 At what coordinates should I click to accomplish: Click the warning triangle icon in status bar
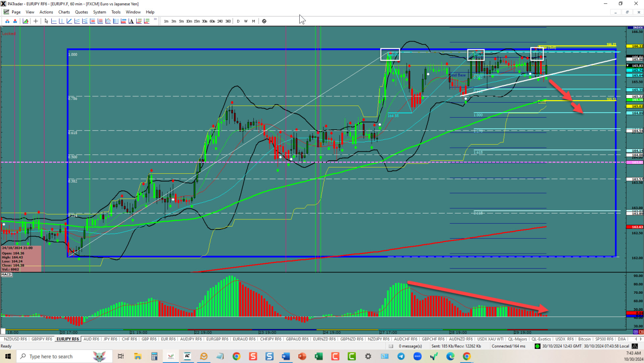click(x=634, y=346)
